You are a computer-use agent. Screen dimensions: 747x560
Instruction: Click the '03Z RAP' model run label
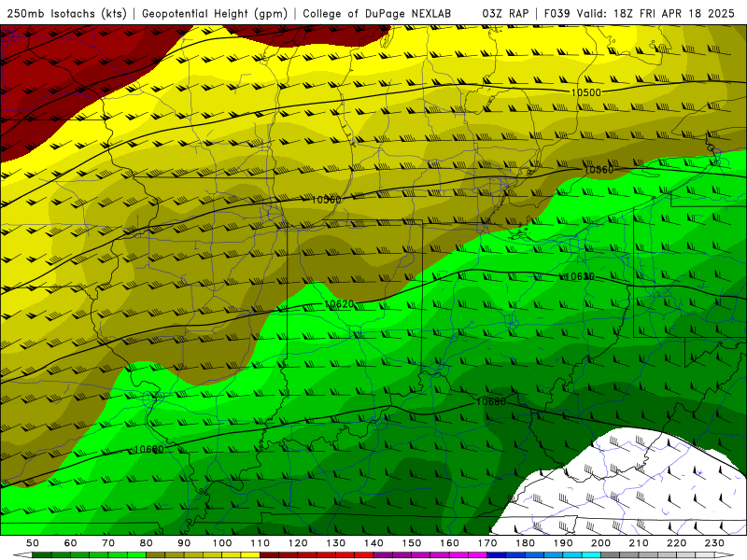pos(505,13)
